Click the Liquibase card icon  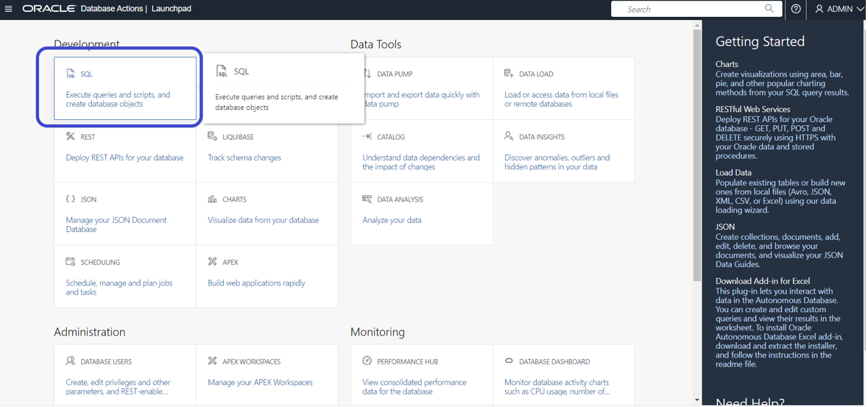coord(212,136)
